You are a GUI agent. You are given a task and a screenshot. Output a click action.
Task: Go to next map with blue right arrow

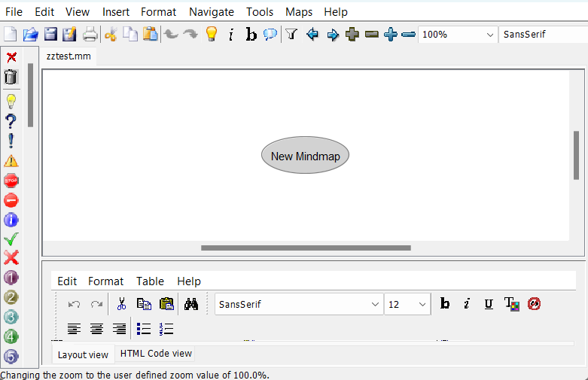332,35
